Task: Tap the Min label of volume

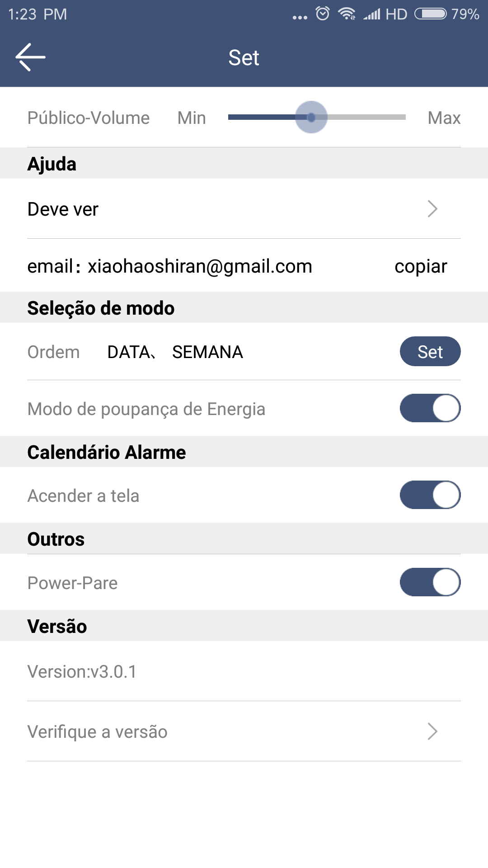Action: click(x=192, y=118)
